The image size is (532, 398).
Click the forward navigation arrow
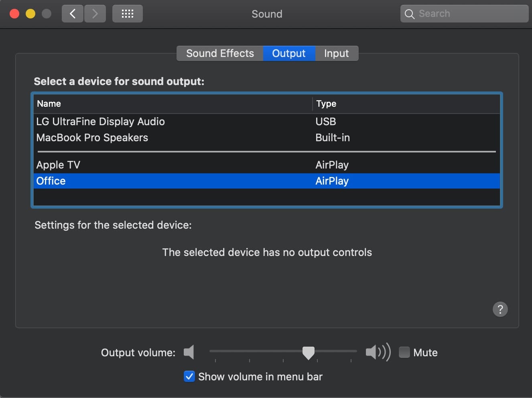[x=95, y=14]
